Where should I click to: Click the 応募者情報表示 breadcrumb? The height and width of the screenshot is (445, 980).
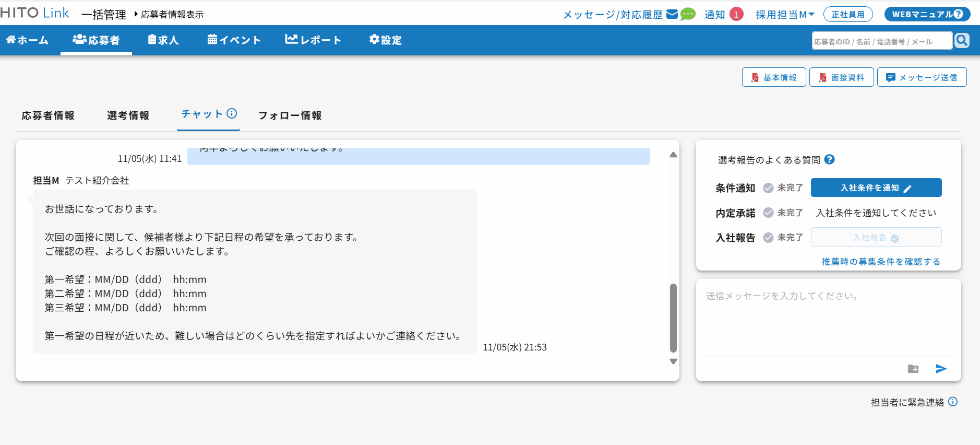coord(172,15)
